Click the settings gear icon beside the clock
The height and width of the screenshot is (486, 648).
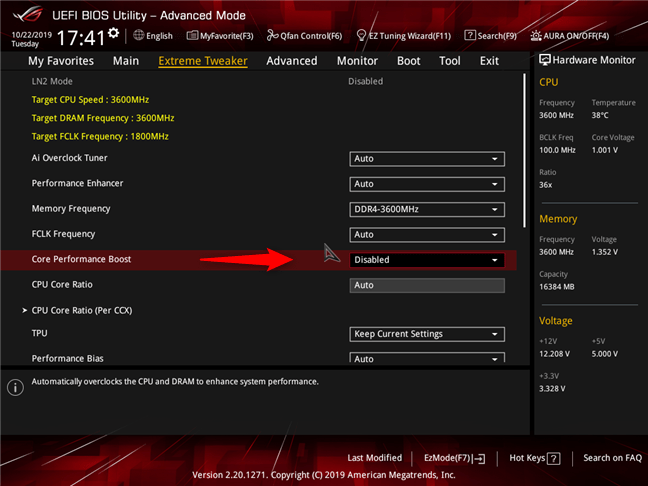point(113,33)
